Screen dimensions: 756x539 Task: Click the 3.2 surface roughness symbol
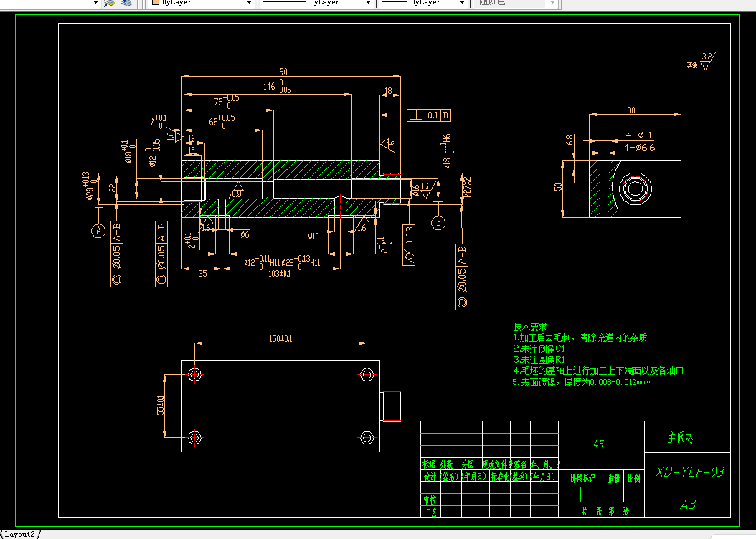click(707, 61)
